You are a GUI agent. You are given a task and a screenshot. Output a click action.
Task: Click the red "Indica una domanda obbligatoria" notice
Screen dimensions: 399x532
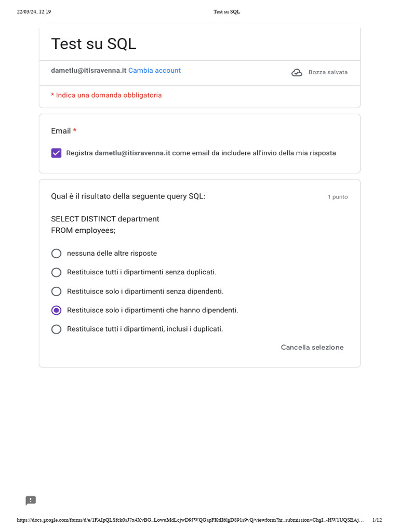coord(107,96)
